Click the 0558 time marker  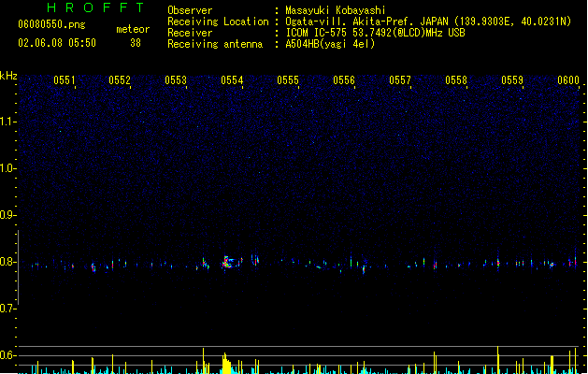click(456, 80)
